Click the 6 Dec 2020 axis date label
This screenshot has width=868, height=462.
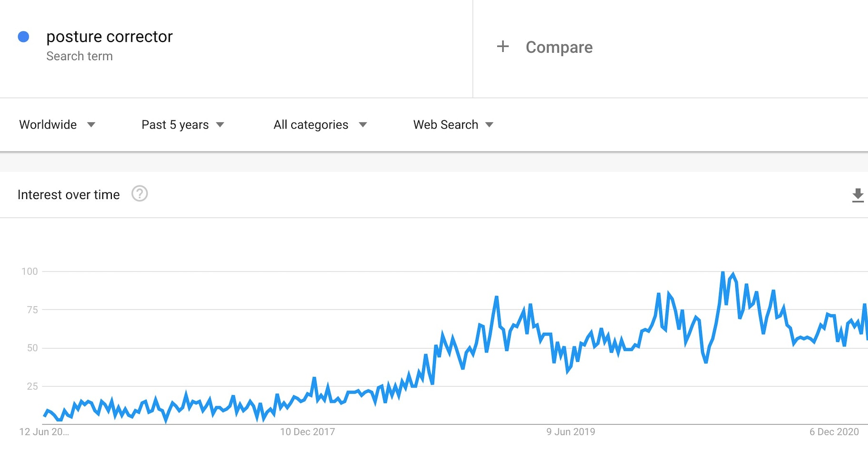pyautogui.click(x=834, y=432)
